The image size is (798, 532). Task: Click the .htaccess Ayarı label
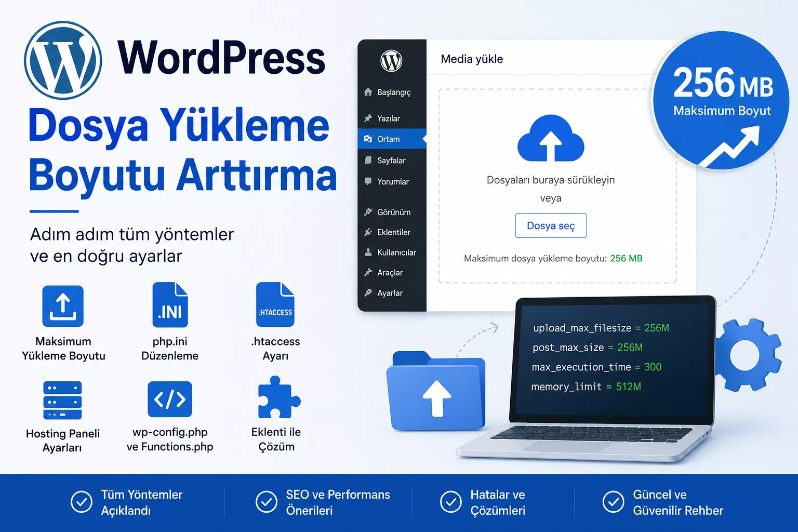click(x=275, y=349)
